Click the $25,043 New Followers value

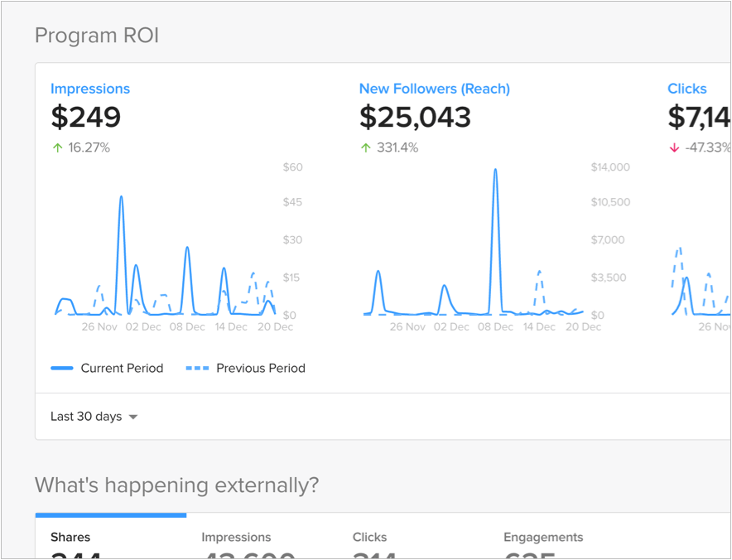point(415,118)
